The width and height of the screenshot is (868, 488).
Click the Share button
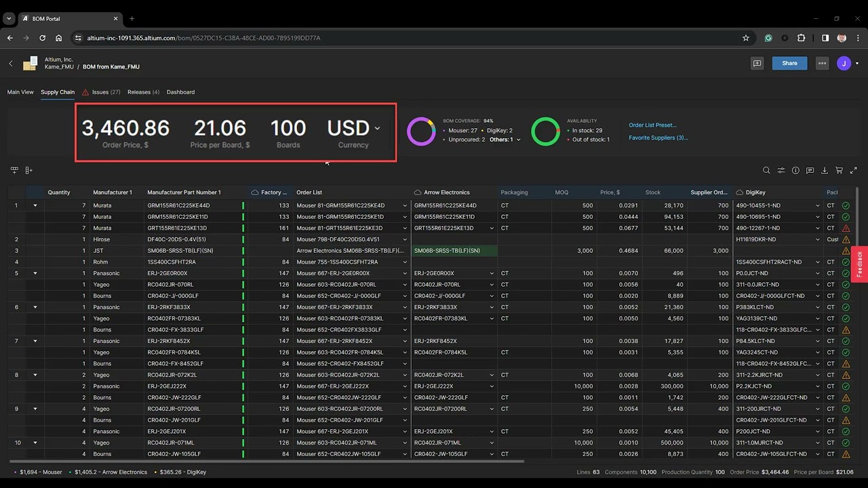(x=789, y=63)
